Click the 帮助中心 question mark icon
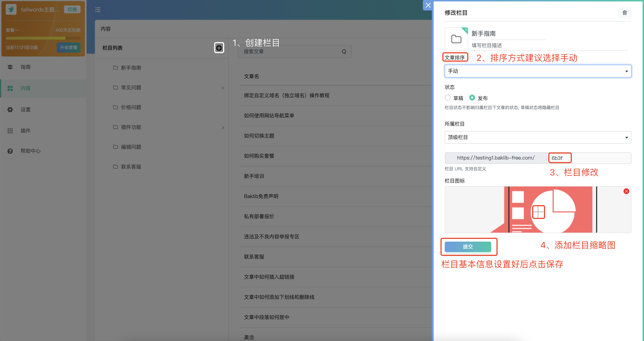Image resolution: width=644 pixels, height=341 pixels. tap(10, 151)
